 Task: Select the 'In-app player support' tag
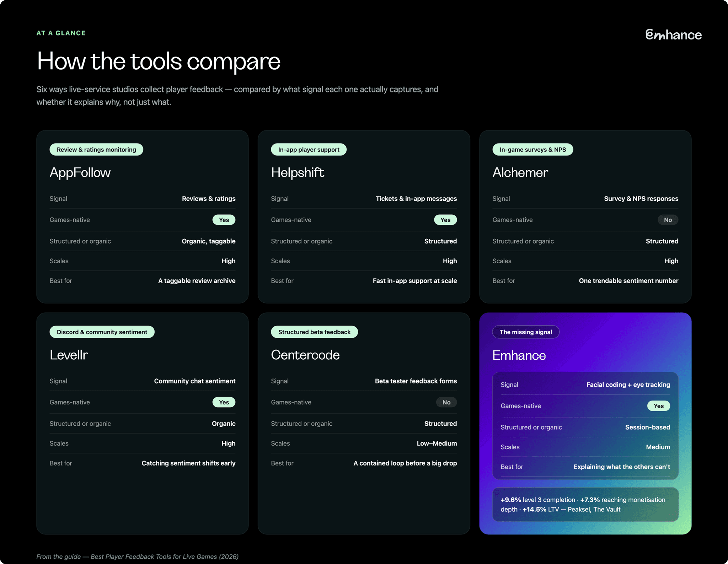(x=309, y=150)
